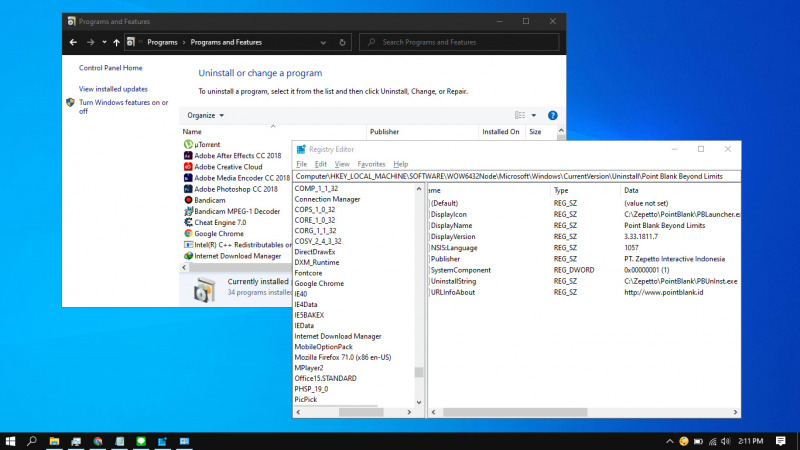Click Programs breadcrumb in address bar
Image resolution: width=800 pixels, height=450 pixels.
pos(162,42)
